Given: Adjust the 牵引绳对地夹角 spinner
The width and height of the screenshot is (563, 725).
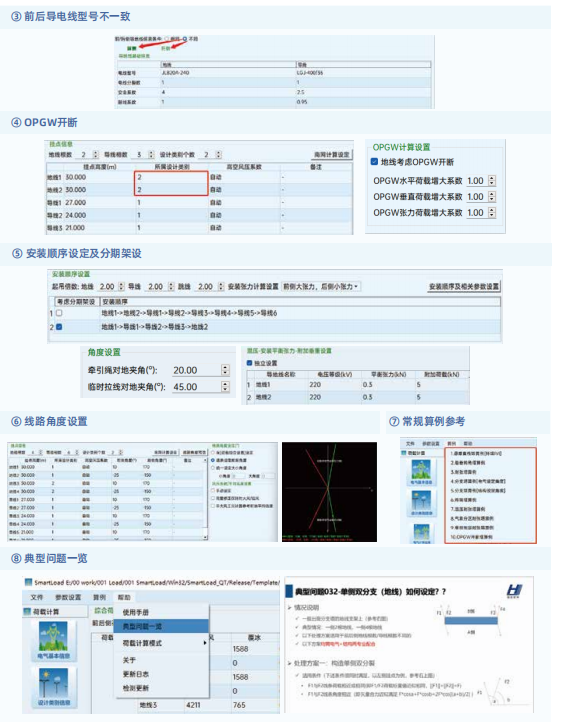Looking at the screenshot, I should [x=225, y=370].
